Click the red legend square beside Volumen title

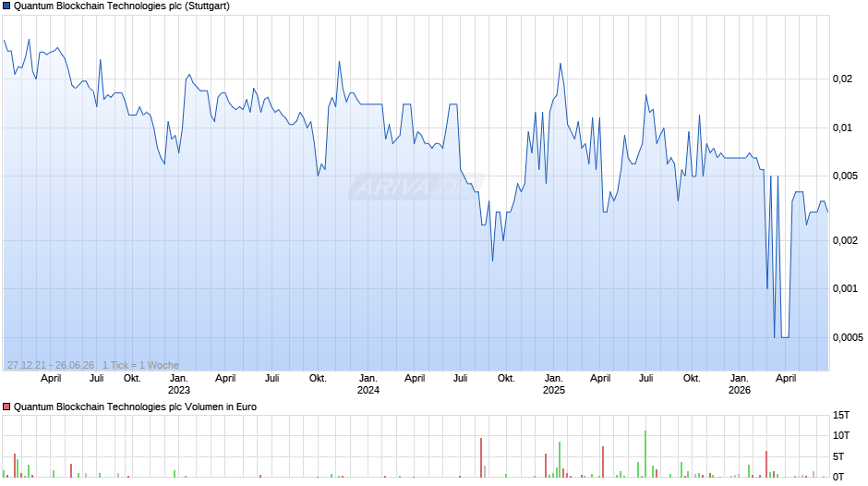tap(6, 407)
